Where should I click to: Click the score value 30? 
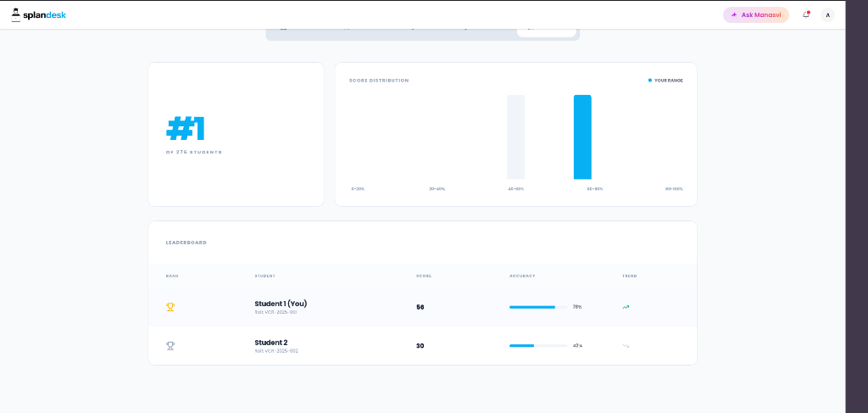420,345
